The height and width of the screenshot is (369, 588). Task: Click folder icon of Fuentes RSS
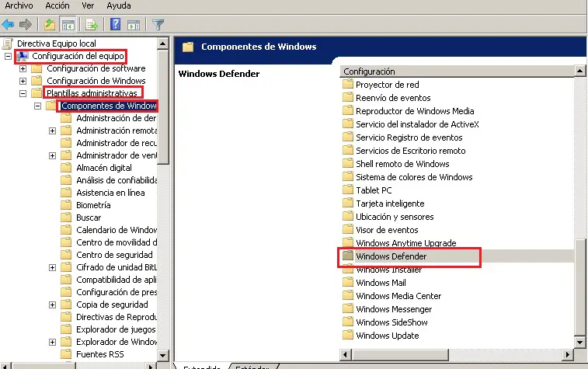point(66,354)
